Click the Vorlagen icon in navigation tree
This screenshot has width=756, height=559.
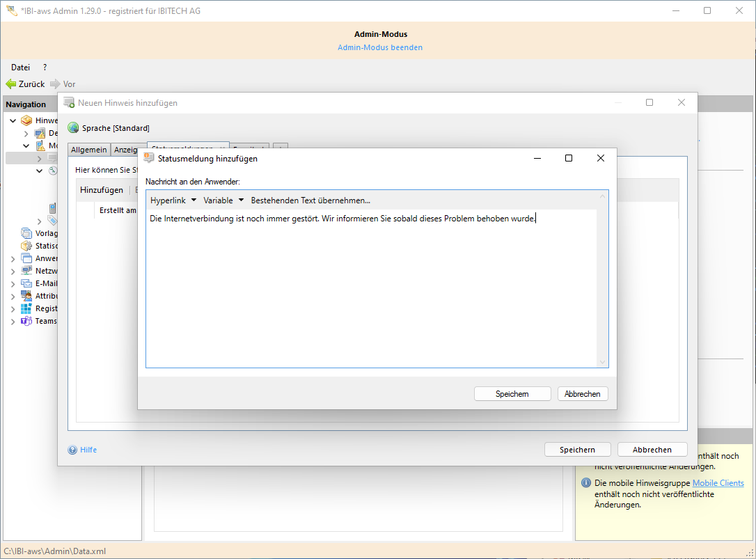click(26, 233)
